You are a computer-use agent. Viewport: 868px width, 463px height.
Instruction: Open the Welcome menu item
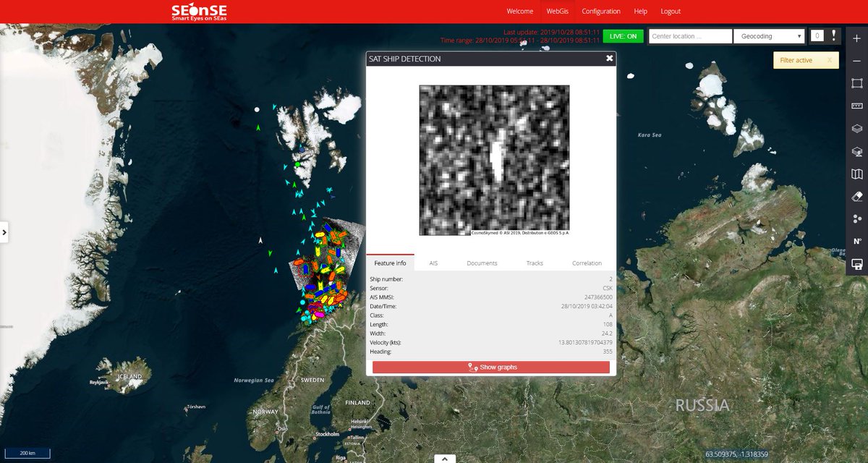(x=520, y=12)
